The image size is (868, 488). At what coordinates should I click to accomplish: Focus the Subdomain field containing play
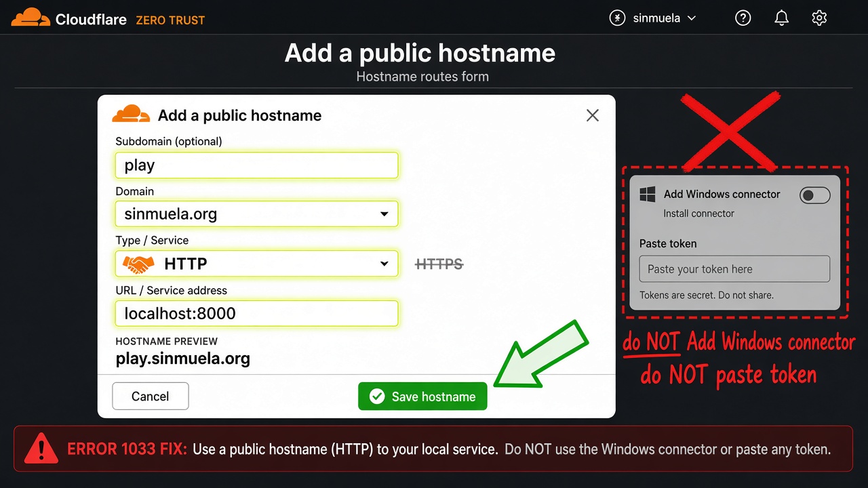pos(256,165)
